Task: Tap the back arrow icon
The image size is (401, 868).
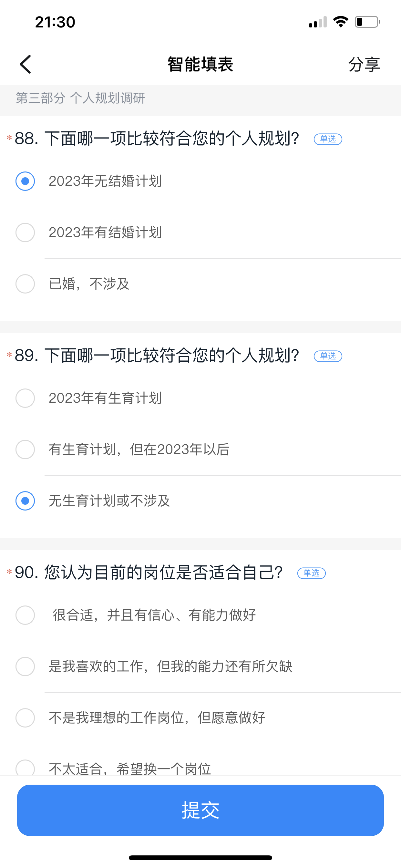Action: coord(26,64)
